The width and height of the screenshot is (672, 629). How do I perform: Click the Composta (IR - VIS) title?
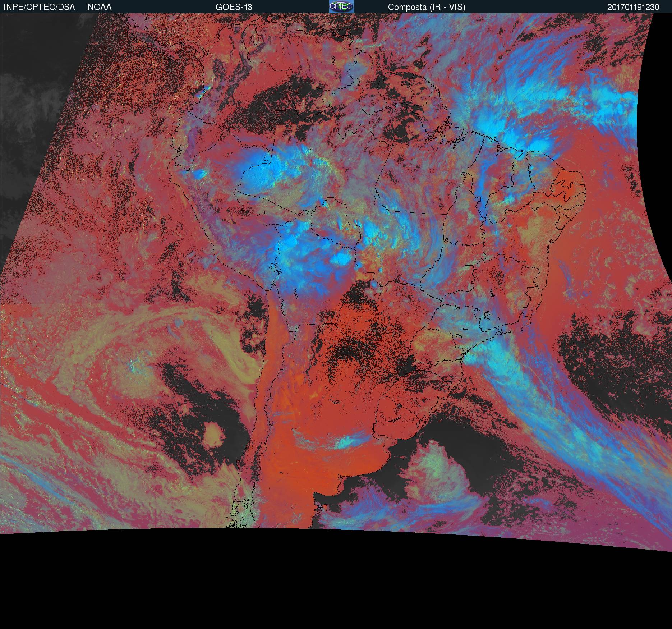[x=427, y=7]
